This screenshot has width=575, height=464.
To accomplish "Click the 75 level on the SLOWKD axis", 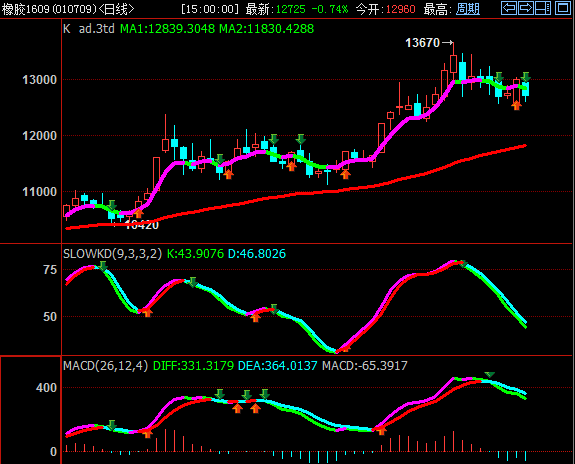I will pos(50,270).
